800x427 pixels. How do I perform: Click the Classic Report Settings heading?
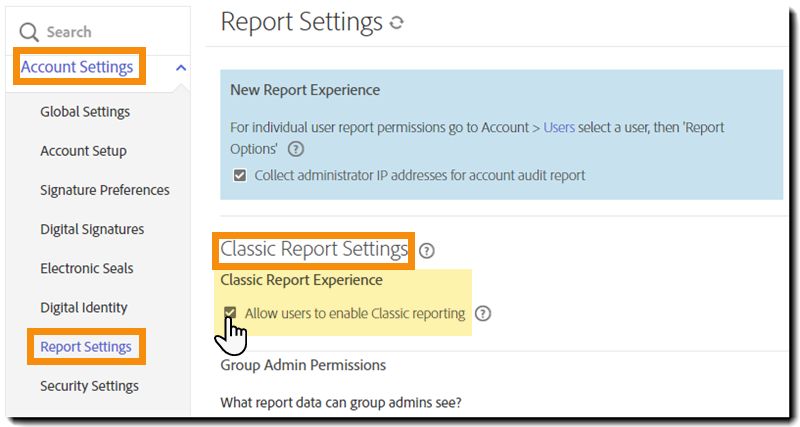tap(314, 249)
